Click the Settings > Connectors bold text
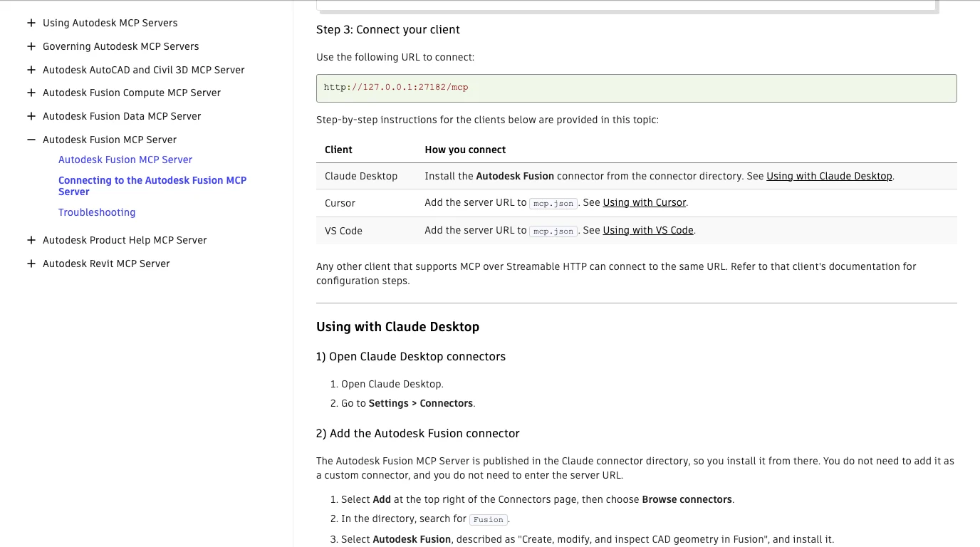 421,403
